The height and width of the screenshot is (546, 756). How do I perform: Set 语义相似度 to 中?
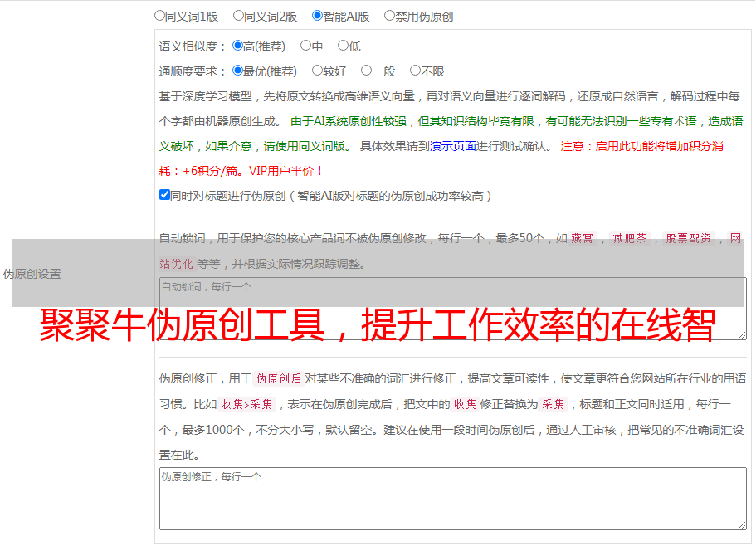(305, 46)
